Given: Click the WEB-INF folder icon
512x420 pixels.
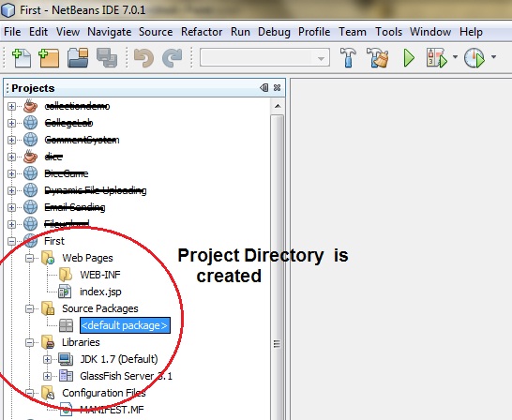Looking at the screenshot, I should [x=66, y=275].
